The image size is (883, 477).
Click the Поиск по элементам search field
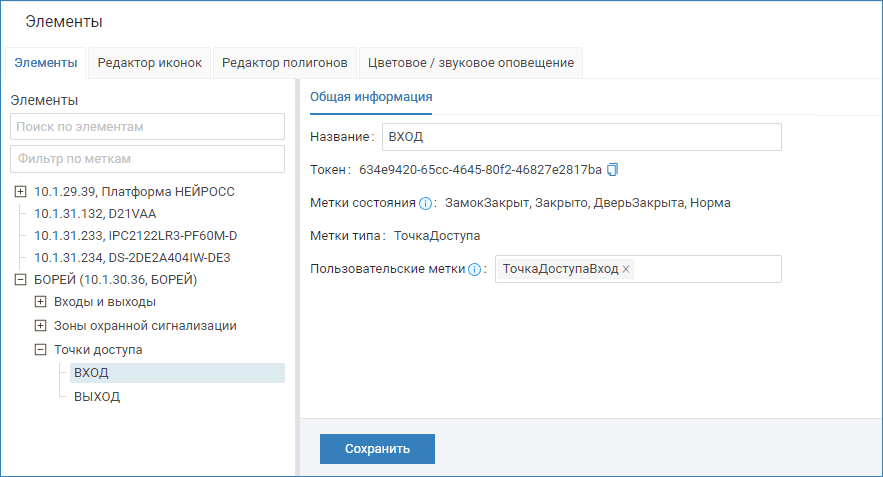pyautogui.click(x=147, y=127)
